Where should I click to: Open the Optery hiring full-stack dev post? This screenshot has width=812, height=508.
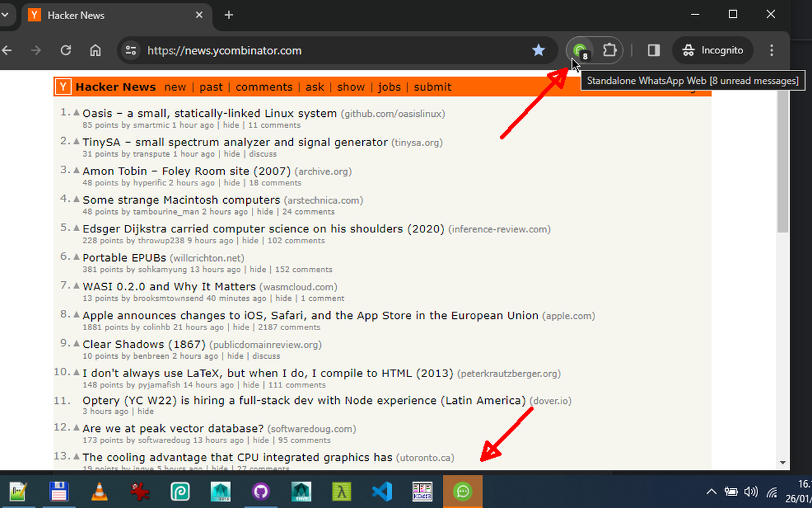[x=304, y=400]
